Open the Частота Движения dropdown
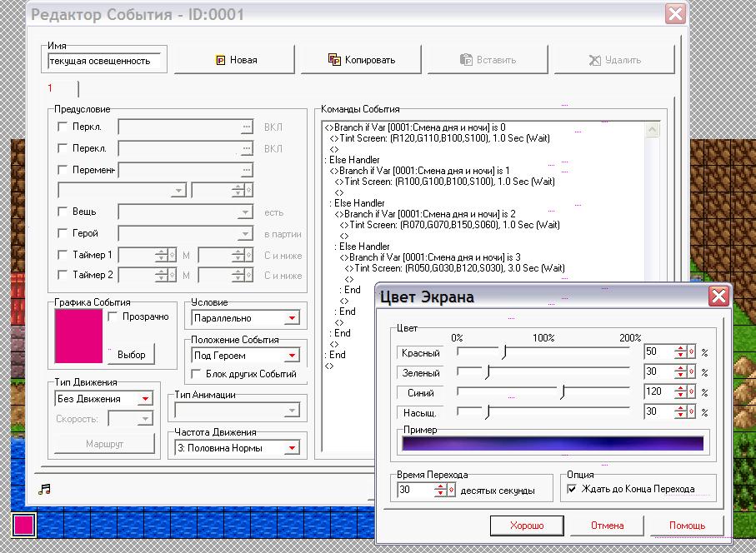This screenshot has height=553, width=756. click(292, 448)
